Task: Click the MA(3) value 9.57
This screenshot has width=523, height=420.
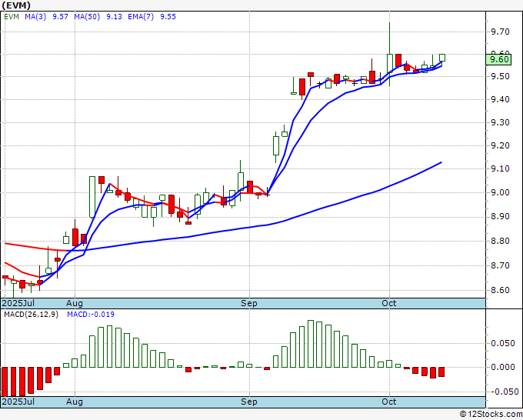Action: pos(60,17)
